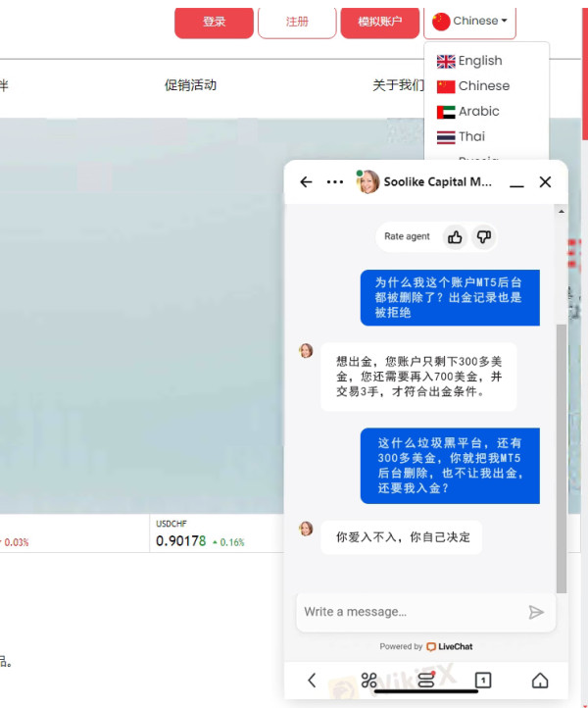
Task: Click the agent avatar in chat header
Action: click(367, 182)
